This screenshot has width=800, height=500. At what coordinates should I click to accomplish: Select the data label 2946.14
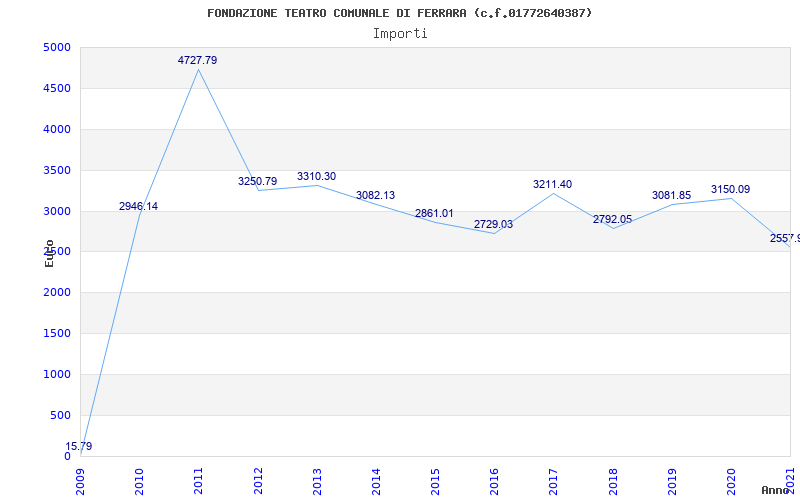pos(138,207)
